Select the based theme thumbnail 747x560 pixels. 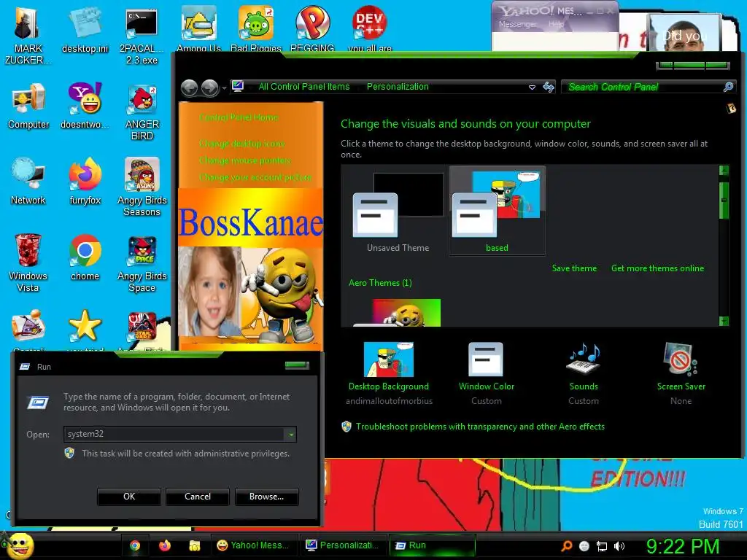[x=497, y=211]
